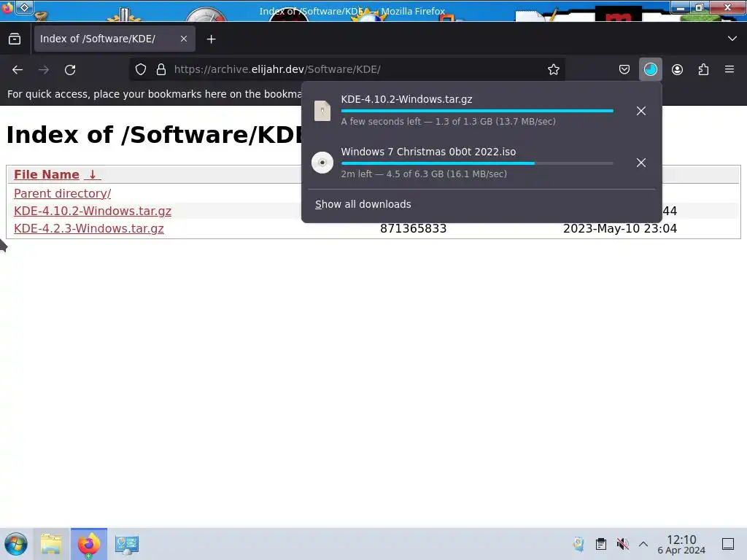Show all downloads
The image size is (747, 560).
(363, 204)
